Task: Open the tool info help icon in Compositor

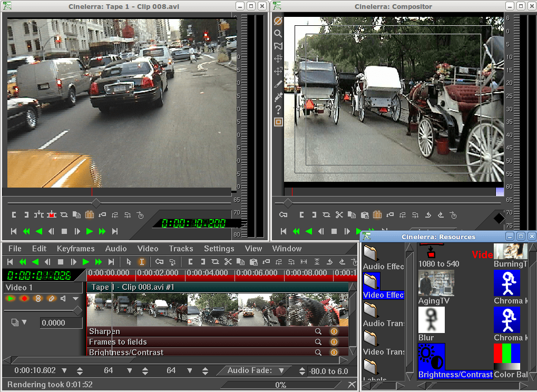Action: pyautogui.click(x=278, y=110)
